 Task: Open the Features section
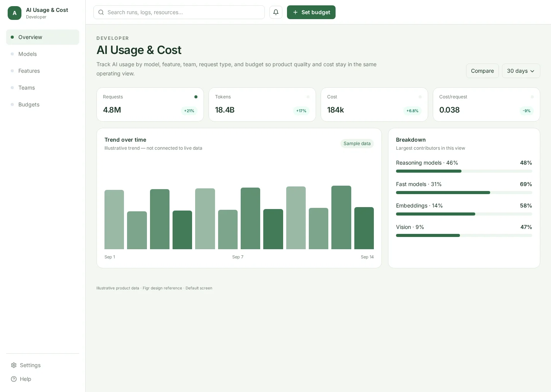42,71
